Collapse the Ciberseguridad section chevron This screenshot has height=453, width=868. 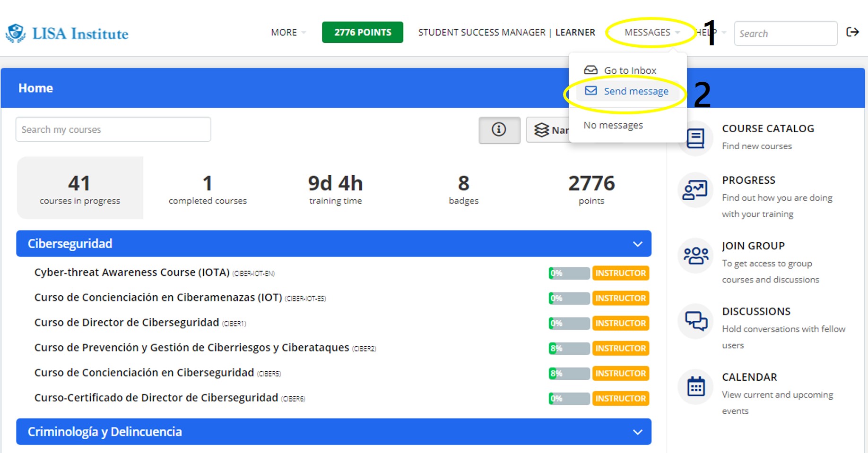point(637,244)
